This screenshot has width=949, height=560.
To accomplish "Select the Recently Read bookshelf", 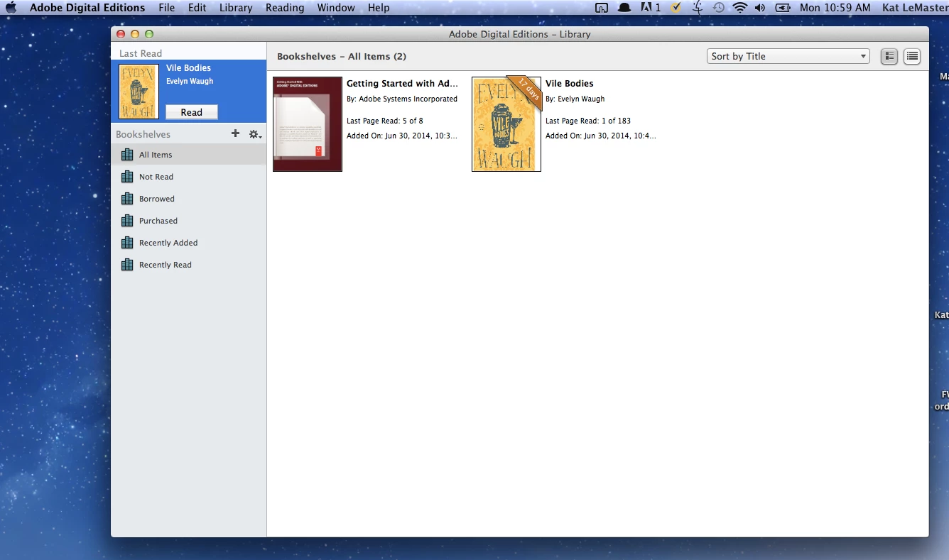I will pyautogui.click(x=189, y=265).
